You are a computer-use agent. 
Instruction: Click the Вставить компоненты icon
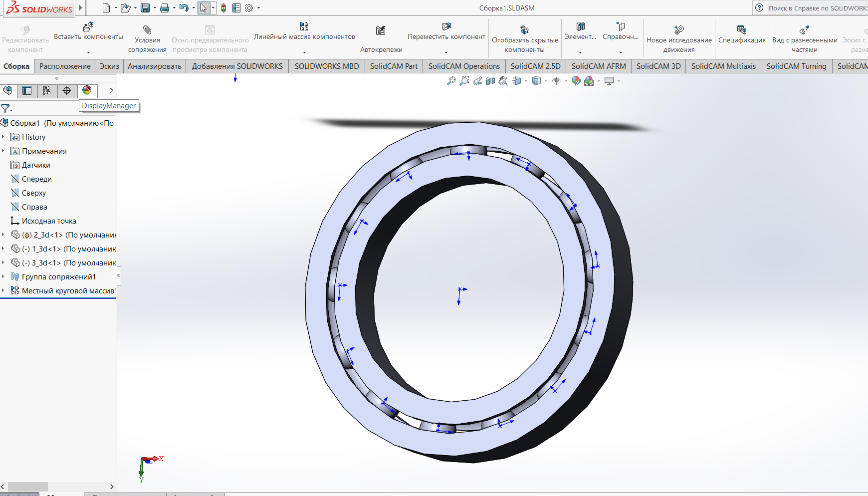pyautogui.click(x=88, y=27)
